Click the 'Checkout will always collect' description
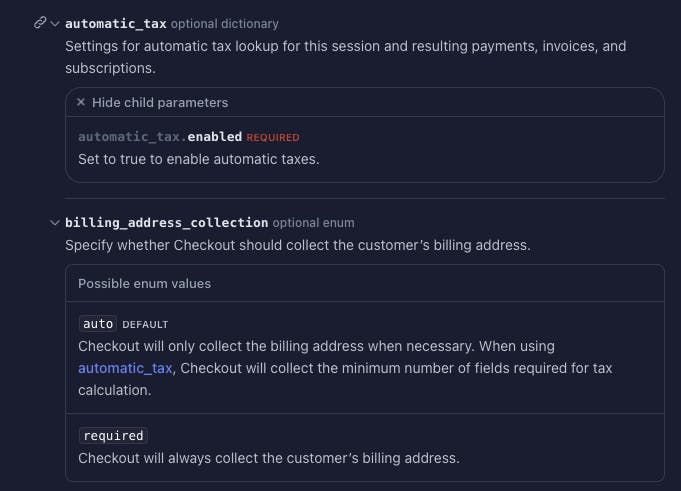681x491 pixels. [x=268, y=458]
